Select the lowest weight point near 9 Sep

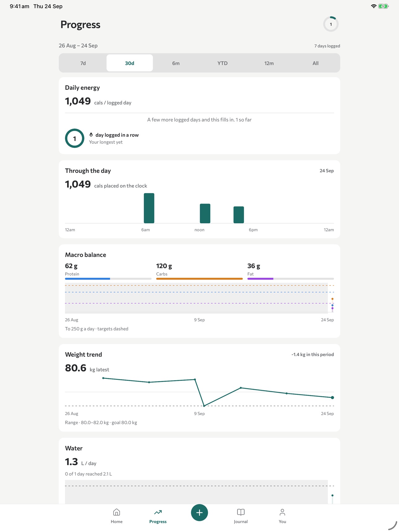(204, 406)
